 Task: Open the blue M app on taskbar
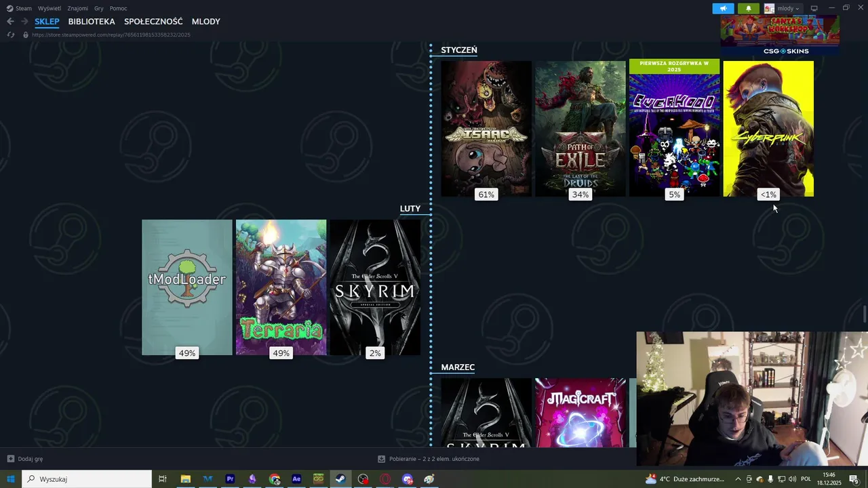tap(208, 479)
